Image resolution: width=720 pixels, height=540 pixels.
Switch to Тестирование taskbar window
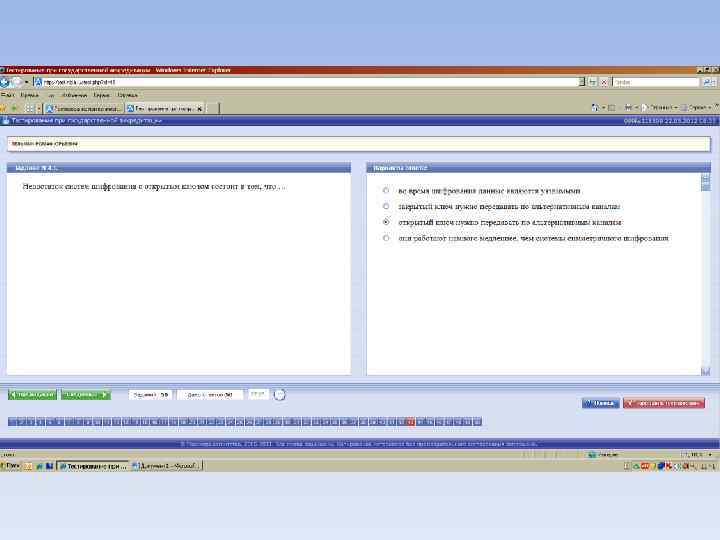tap(93, 466)
